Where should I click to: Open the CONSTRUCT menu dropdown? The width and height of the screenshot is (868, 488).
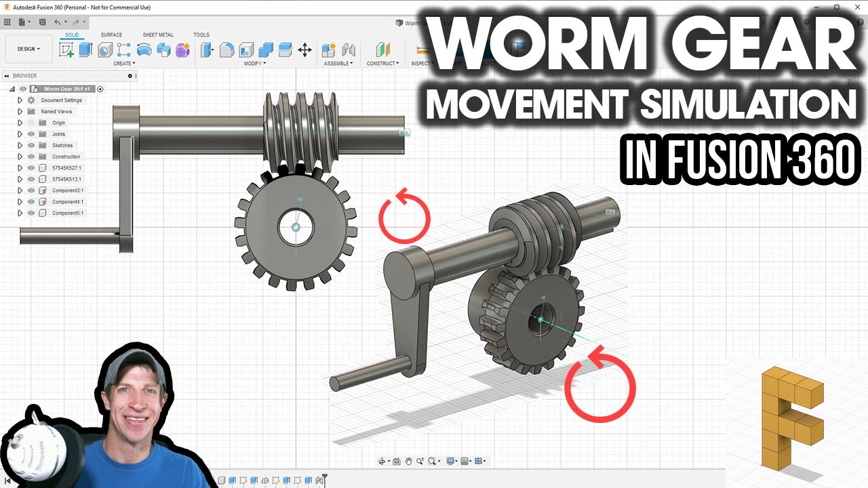tap(382, 64)
